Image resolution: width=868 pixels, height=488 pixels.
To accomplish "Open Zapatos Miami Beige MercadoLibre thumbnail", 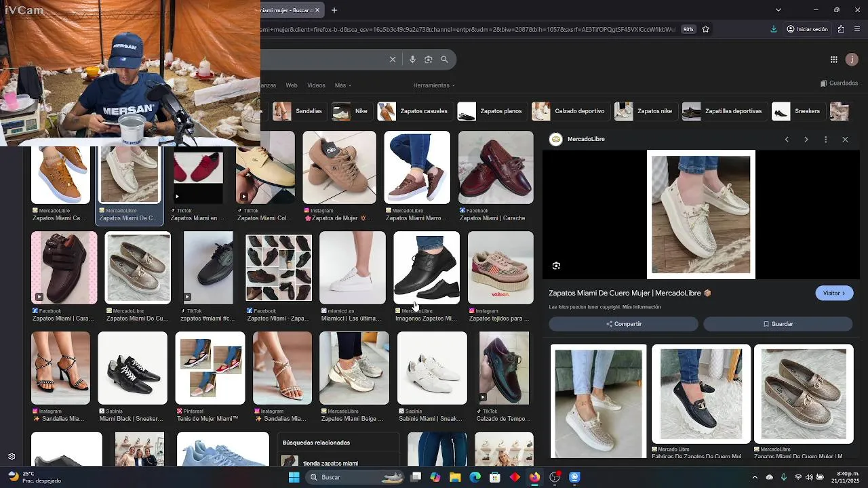I will click(x=354, y=368).
